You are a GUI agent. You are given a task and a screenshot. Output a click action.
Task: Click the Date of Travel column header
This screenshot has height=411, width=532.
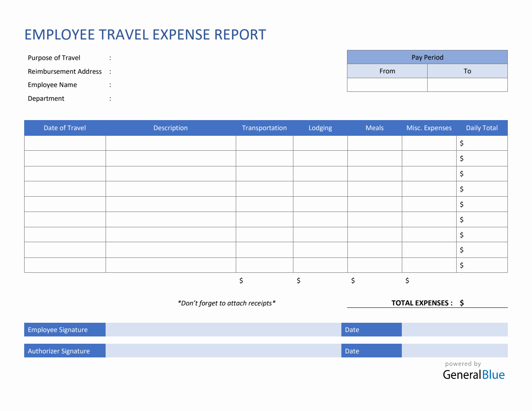(x=64, y=128)
